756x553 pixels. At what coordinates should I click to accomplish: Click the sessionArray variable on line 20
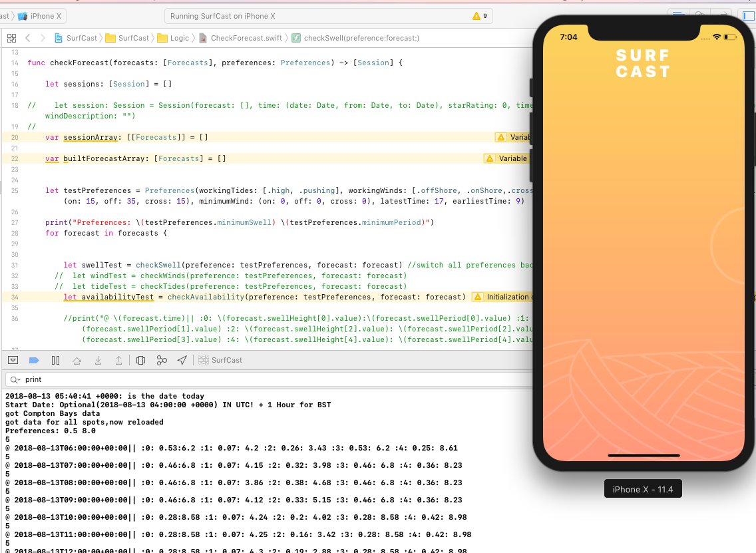(91, 137)
